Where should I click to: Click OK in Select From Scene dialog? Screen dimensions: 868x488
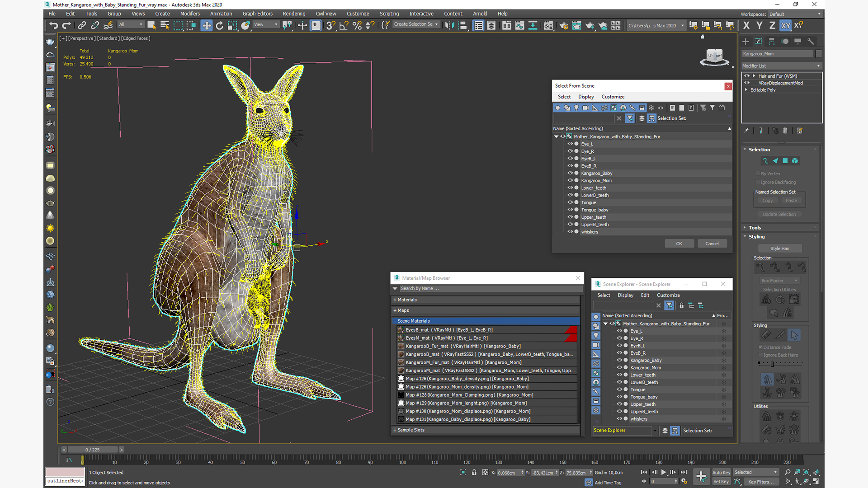[679, 244]
